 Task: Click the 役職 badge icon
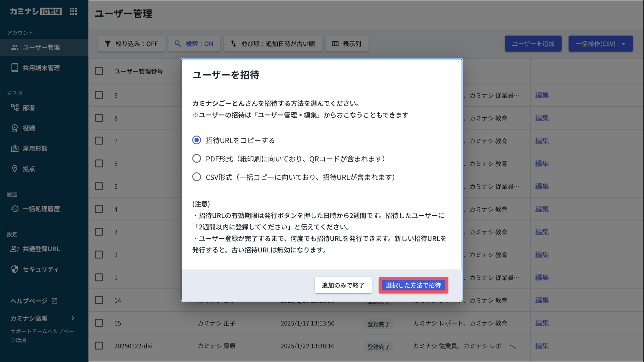[x=15, y=128]
